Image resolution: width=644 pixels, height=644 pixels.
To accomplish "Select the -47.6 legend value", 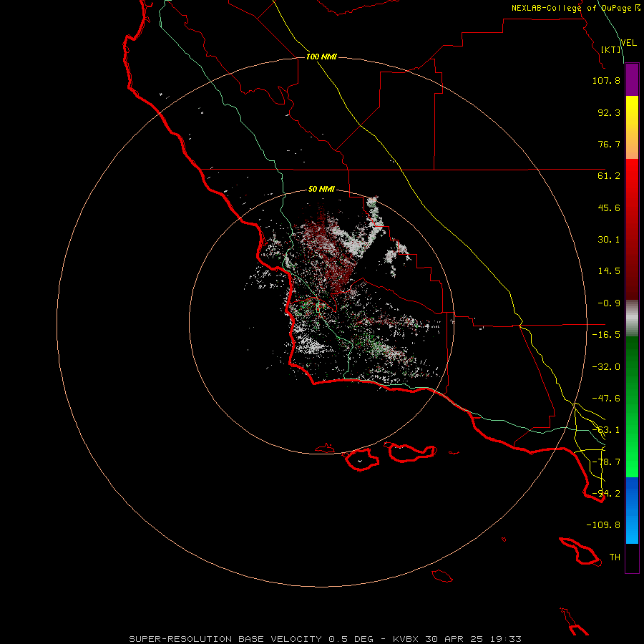I will click(x=606, y=399).
